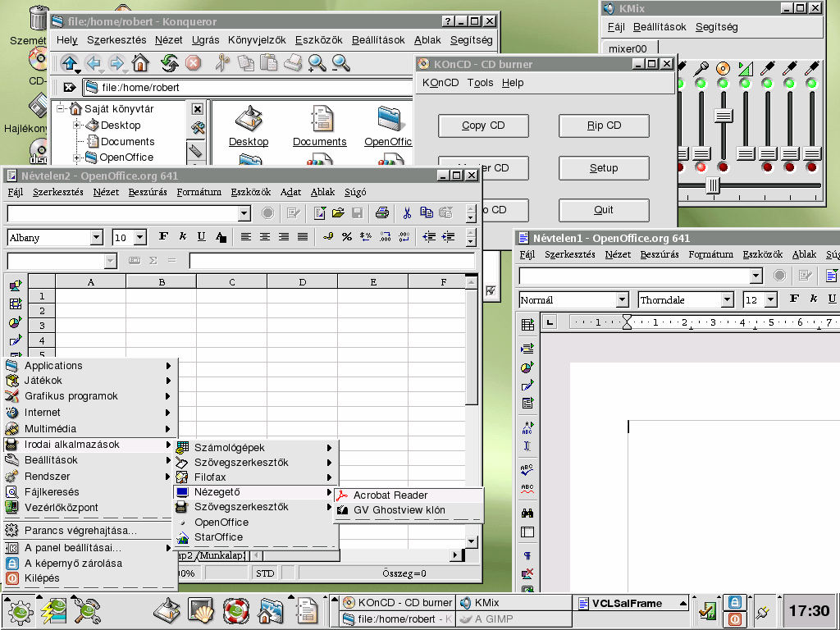Go up a directory in Konqueror toolbar

click(x=69, y=63)
